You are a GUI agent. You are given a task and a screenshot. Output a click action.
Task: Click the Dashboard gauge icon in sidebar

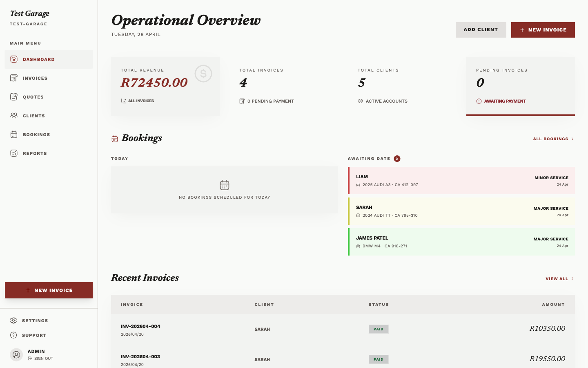(14, 59)
